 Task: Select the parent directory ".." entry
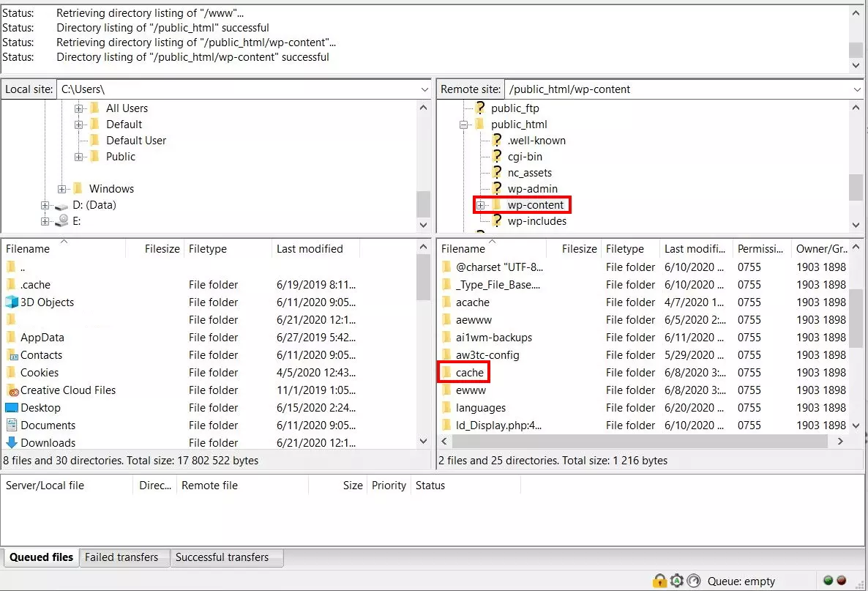point(22,267)
